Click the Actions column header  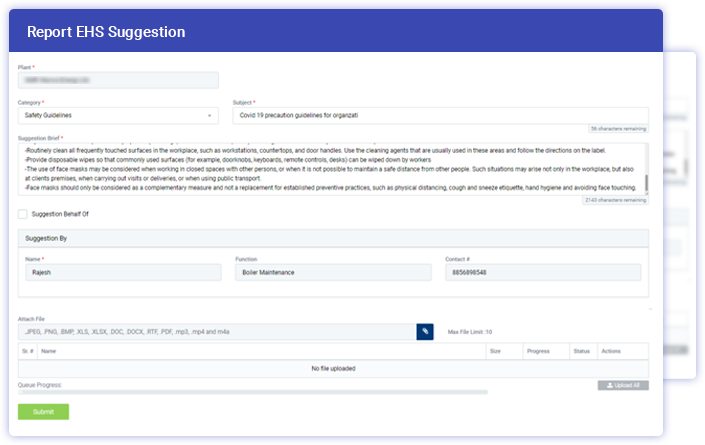[x=612, y=352]
